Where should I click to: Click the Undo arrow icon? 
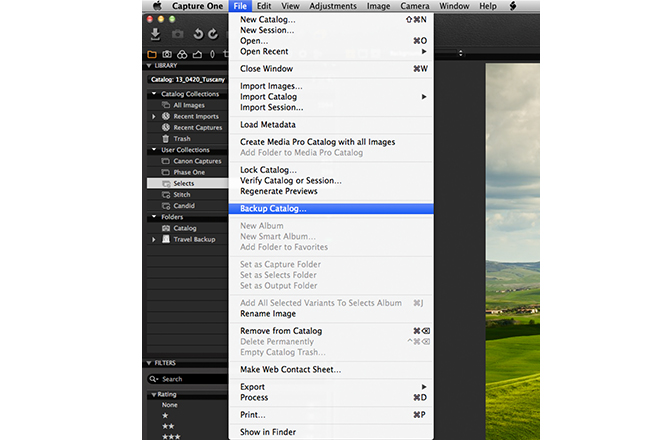(x=198, y=34)
